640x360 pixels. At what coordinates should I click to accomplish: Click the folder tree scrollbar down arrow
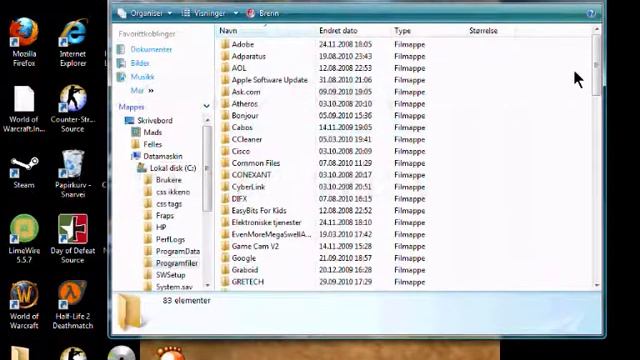point(207,285)
